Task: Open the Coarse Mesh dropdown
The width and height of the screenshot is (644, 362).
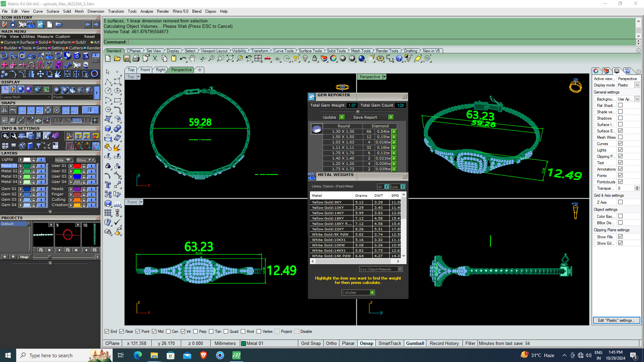Action: pos(26,97)
